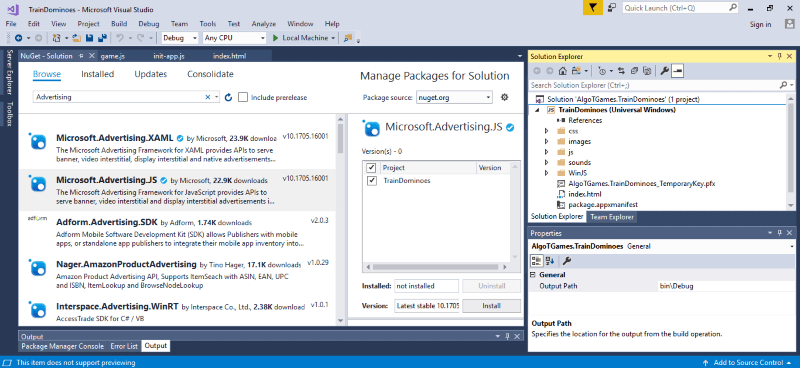Open the Server Explorer side tab

point(9,72)
